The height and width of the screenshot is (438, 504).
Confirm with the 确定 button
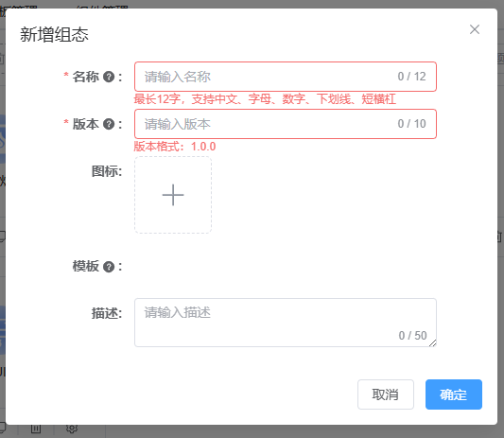coord(454,394)
